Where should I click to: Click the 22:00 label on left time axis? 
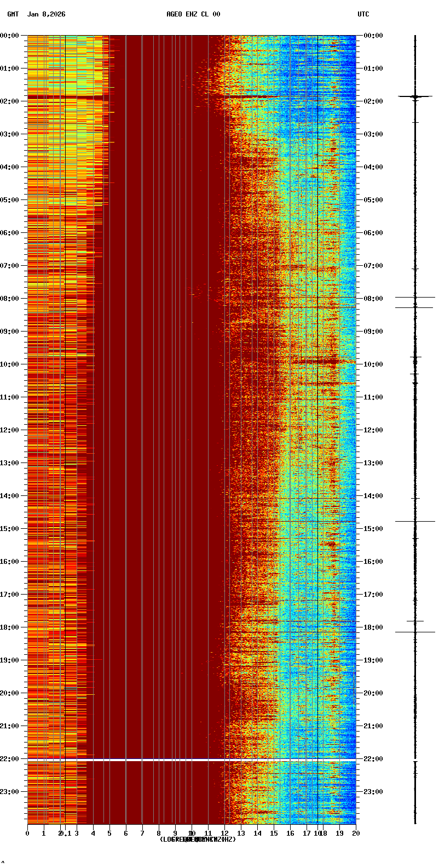click(9, 759)
